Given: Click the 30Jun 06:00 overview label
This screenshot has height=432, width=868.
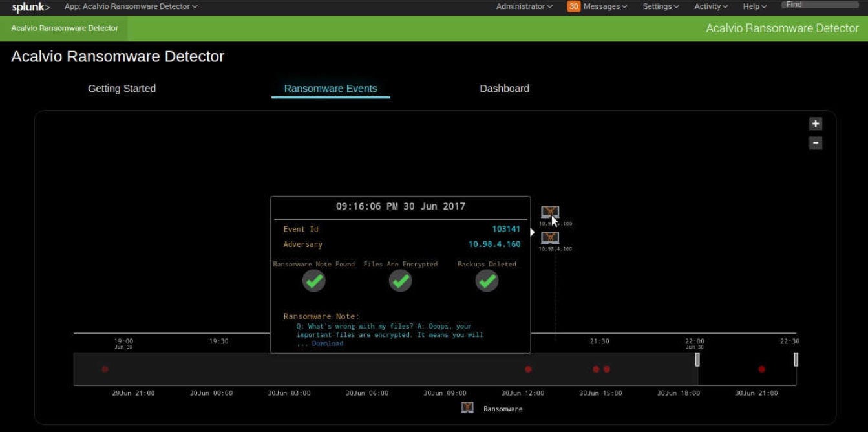Looking at the screenshot, I should (x=367, y=393).
